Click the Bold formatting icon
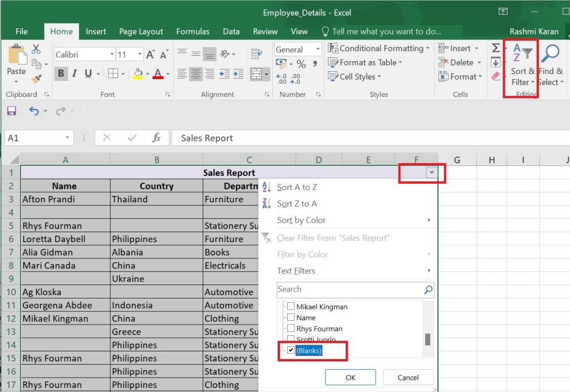570x392 pixels. point(61,73)
